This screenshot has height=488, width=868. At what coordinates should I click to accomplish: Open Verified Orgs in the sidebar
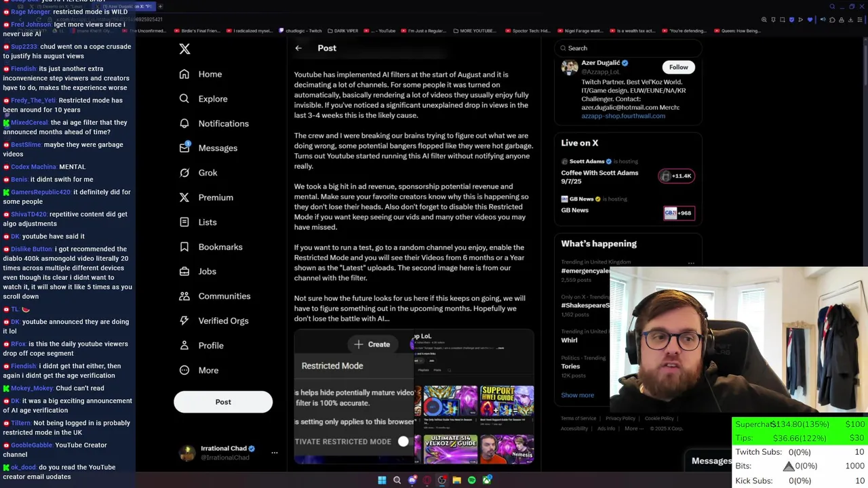click(x=214, y=321)
